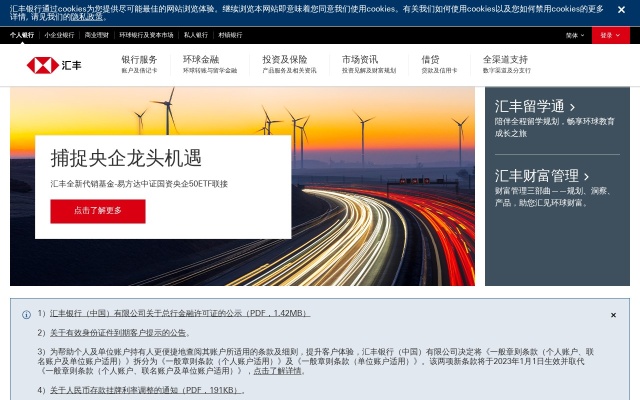
Task: Click the info icon in notice panel
Action: pyautogui.click(x=26, y=314)
